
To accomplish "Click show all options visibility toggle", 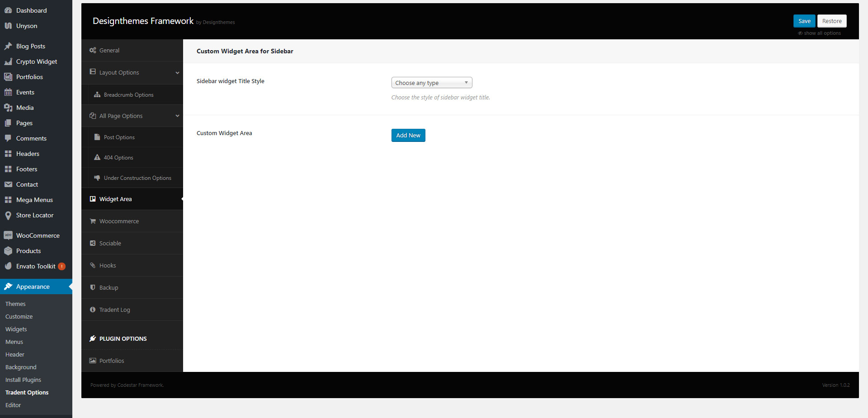I will (819, 33).
